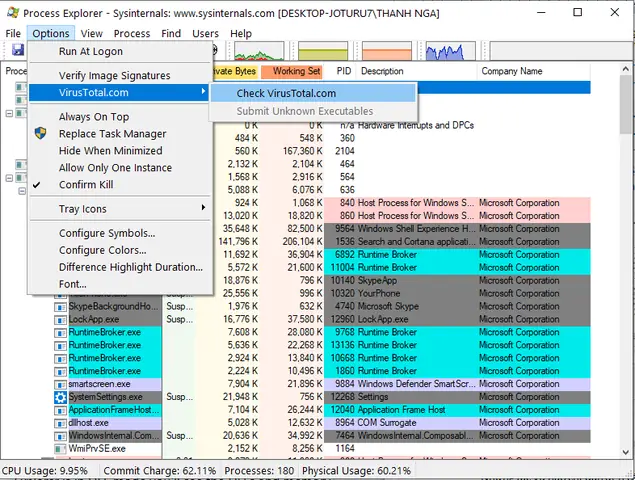This screenshot has height=480, width=635.
Task: Click the Processes: 180 status entry
Action: point(259,471)
